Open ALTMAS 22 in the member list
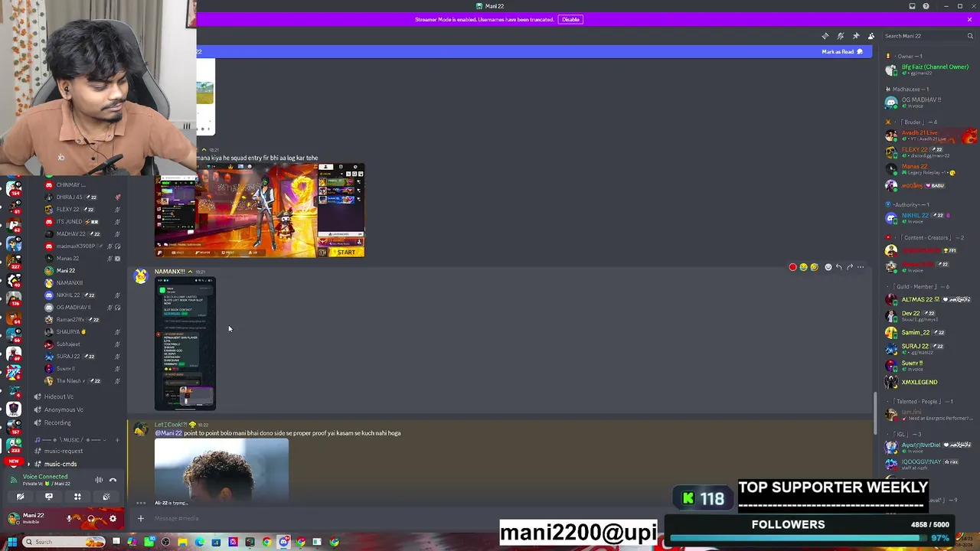The image size is (980, 551). click(x=929, y=299)
